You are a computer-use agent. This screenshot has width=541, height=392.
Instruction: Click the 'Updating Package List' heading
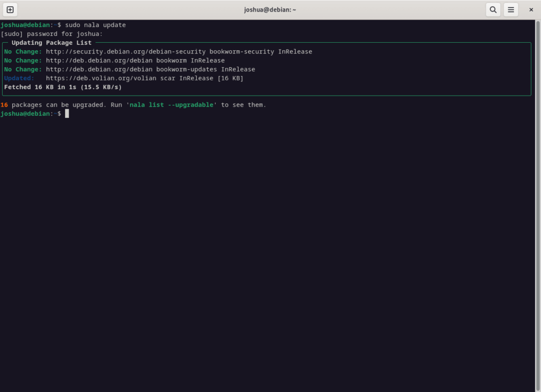(51, 43)
